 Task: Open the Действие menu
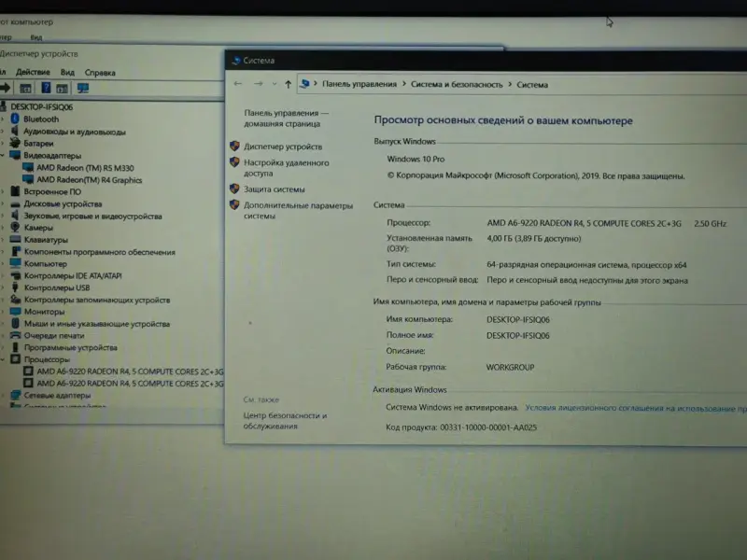click(x=33, y=72)
